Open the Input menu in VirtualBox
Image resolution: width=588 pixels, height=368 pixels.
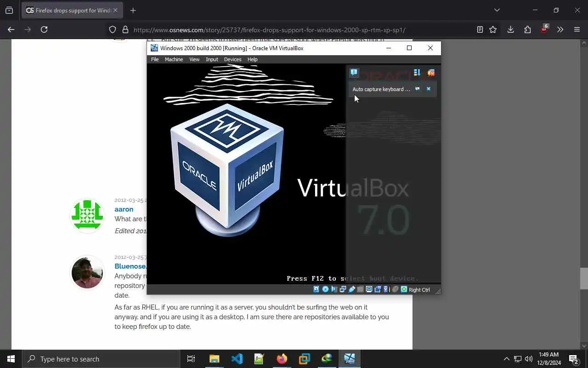(212, 59)
